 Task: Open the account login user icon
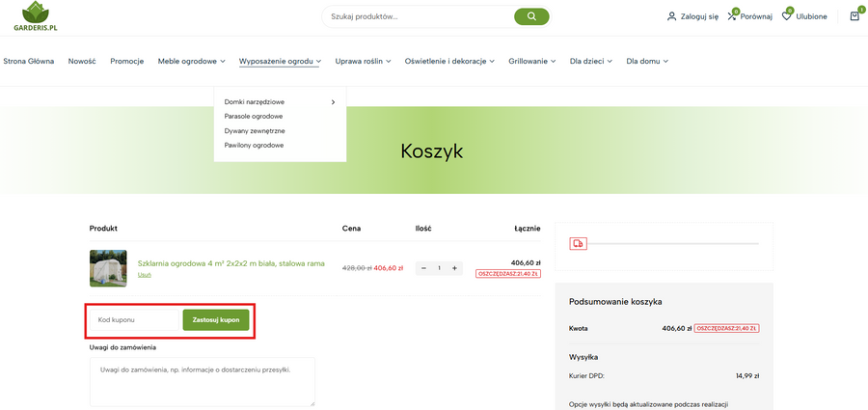[672, 16]
